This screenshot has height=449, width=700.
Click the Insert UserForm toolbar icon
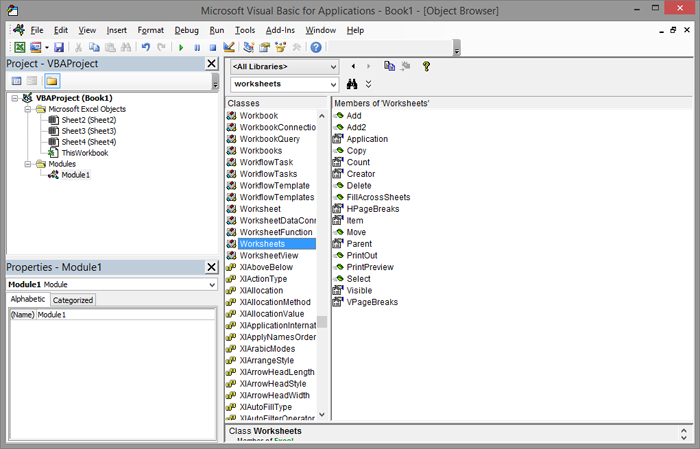[x=35, y=47]
